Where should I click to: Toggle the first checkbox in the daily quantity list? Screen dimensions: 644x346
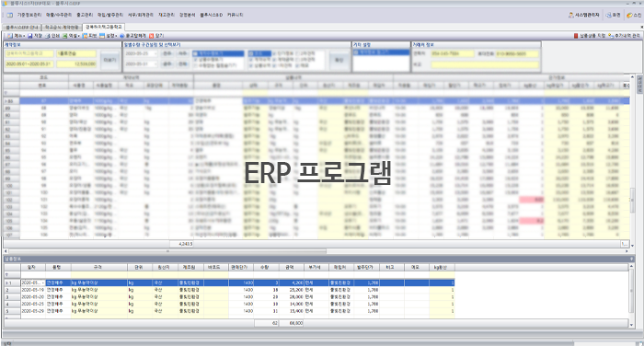[x=195, y=53]
